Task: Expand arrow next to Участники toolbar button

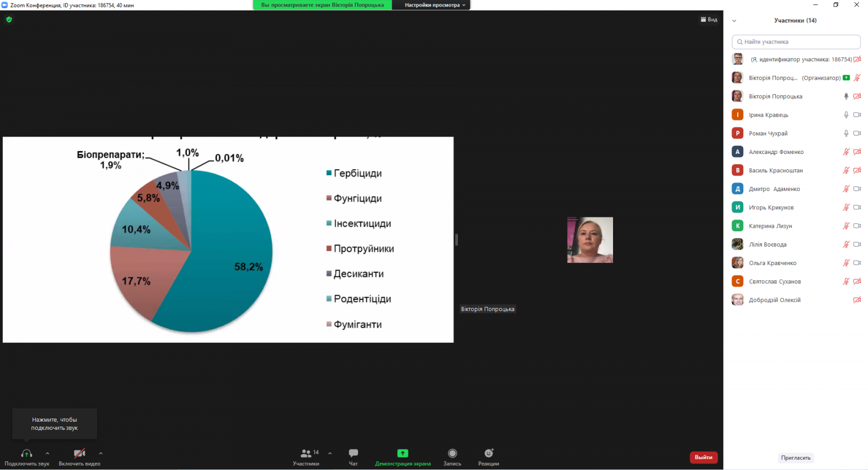Action: (330, 453)
